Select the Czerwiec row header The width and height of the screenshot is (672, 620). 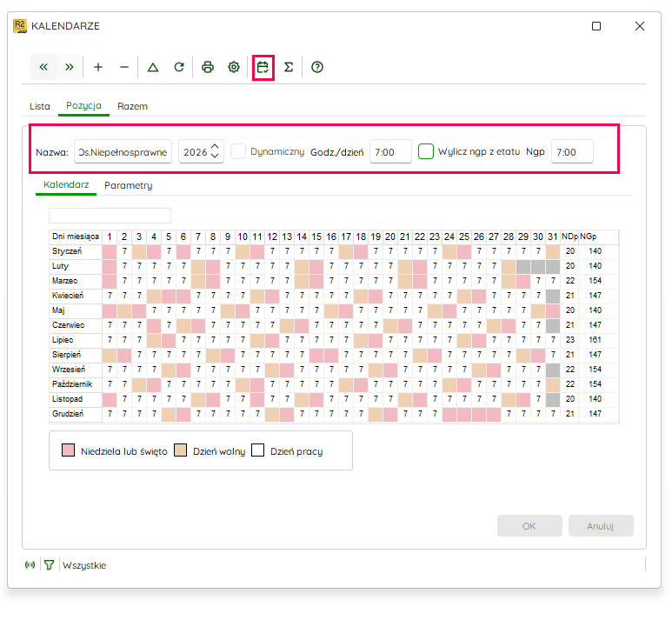pyautogui.click(x=76, y=325)
